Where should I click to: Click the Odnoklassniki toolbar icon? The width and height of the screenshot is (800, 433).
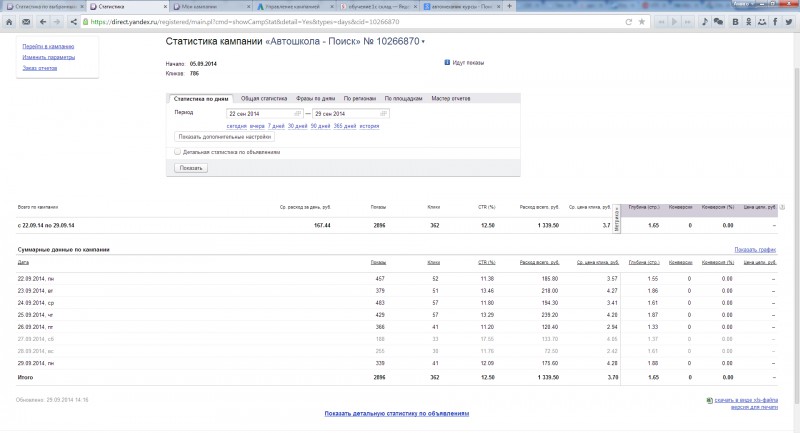coord(748,22)
